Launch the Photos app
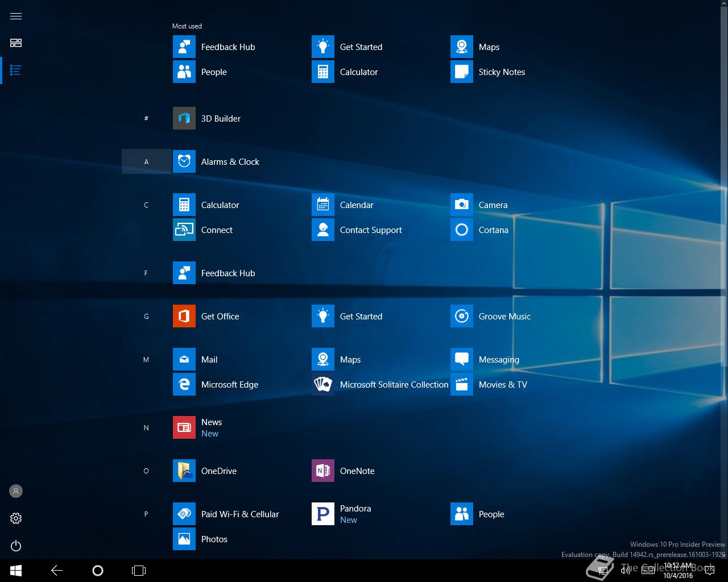Viewport: 728px width, 582px height. point(241,539)
